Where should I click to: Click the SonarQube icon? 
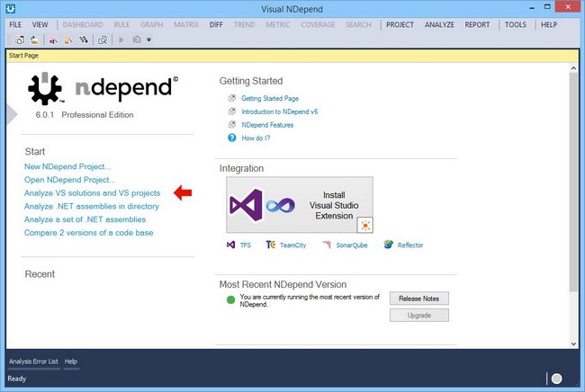point(327,245)
